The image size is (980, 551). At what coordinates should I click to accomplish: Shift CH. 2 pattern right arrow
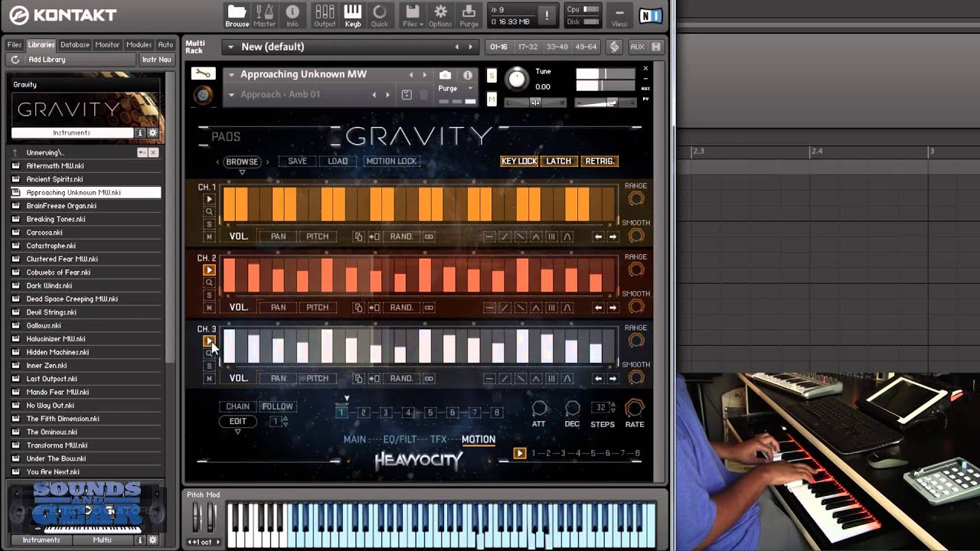pyautogui.click(x=612, y=308)
